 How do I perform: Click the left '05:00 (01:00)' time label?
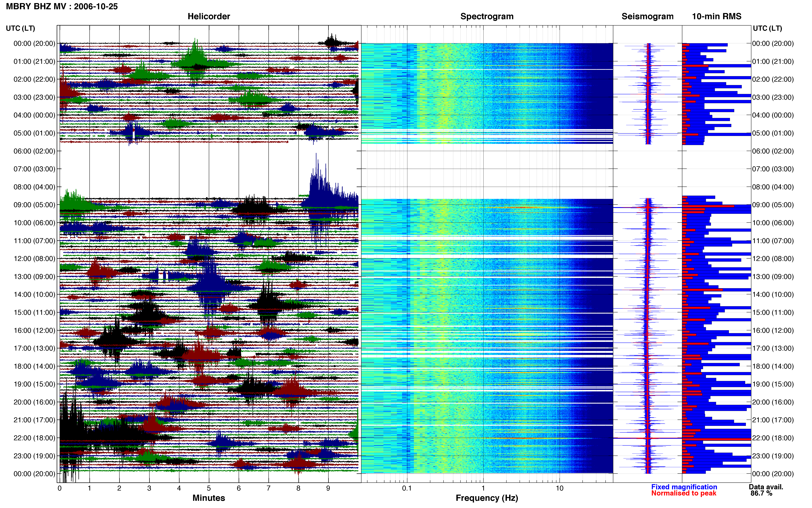pyautogui.click(x=34, y=133)
